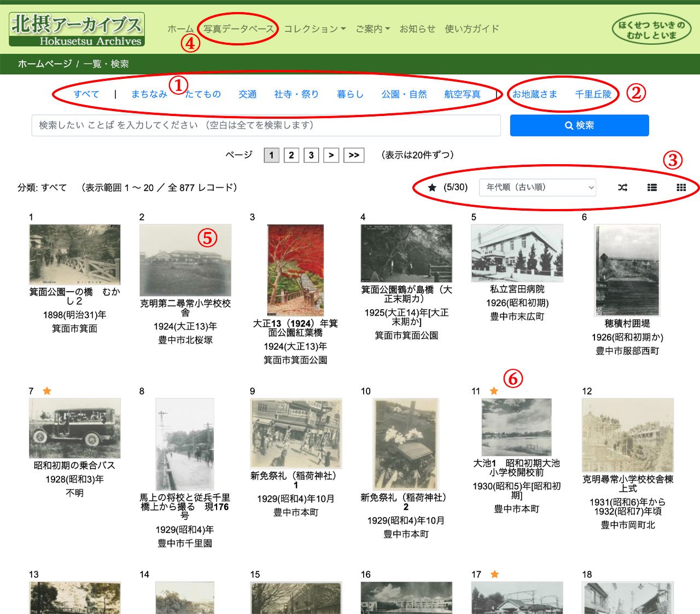Select the 航空写真 category
This screenshot has height=614, width=700.
pyautogui.click(x=462, y=94)
